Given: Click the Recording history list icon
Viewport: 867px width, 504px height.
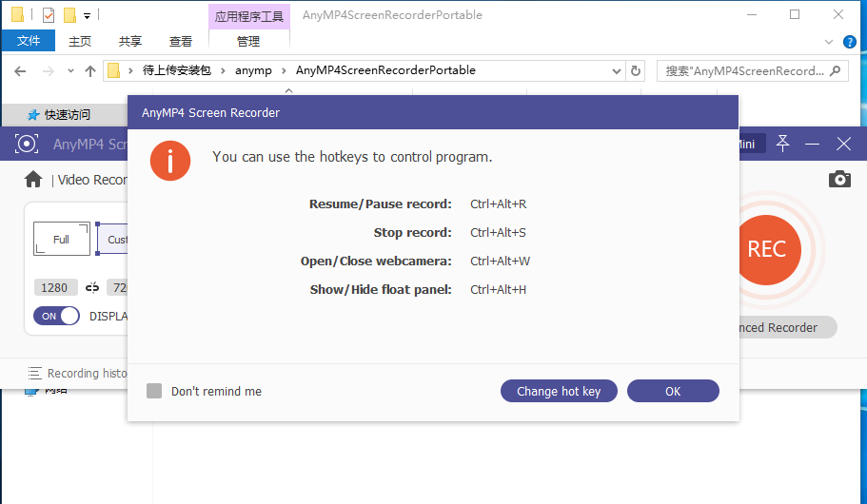Looking at the screenshot, I should point(35,374).
